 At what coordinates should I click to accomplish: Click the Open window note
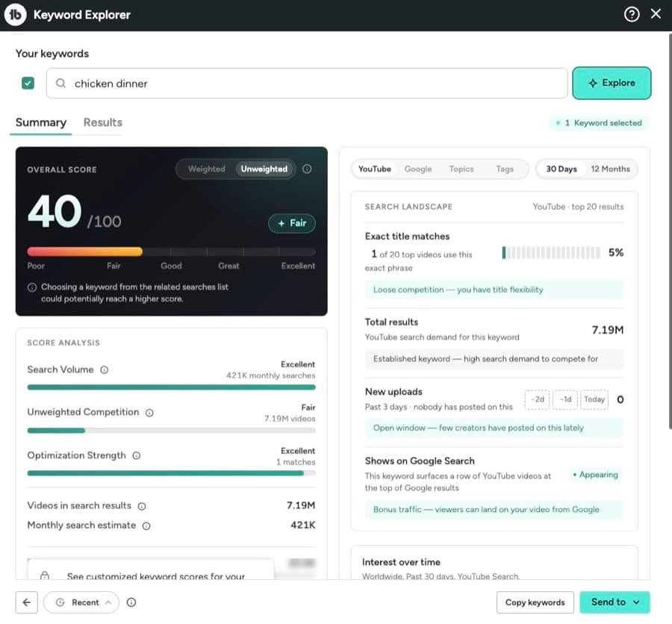[494, 428]
